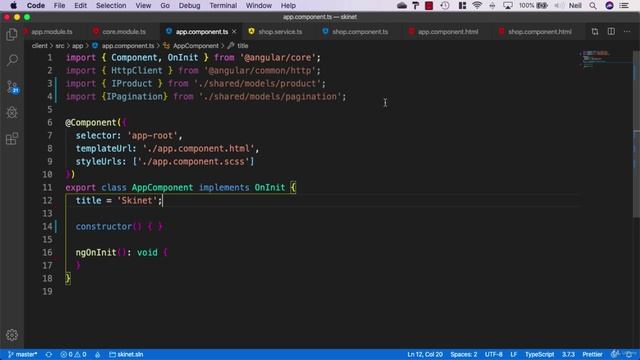Open the Help menu
Image resolution: width=640 pixels, height=360 pixels.
(288, 5)
